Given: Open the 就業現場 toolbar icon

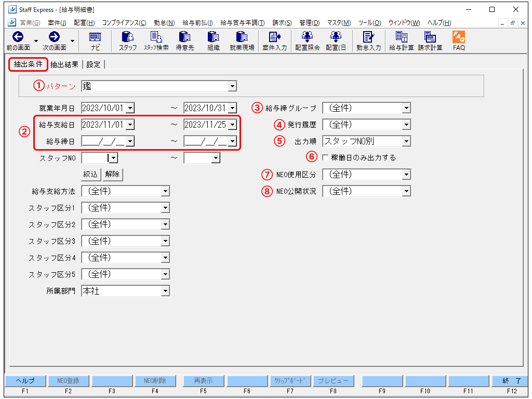Looking at the screenshot, I should (x=242, y=41).
